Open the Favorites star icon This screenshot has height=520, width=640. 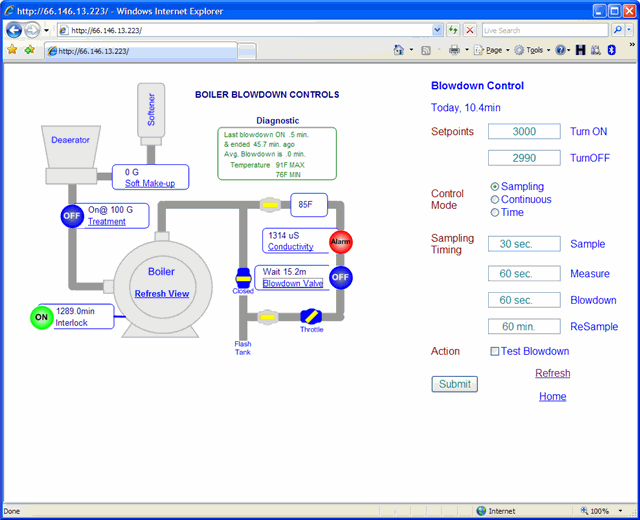(x=12, y=49)
